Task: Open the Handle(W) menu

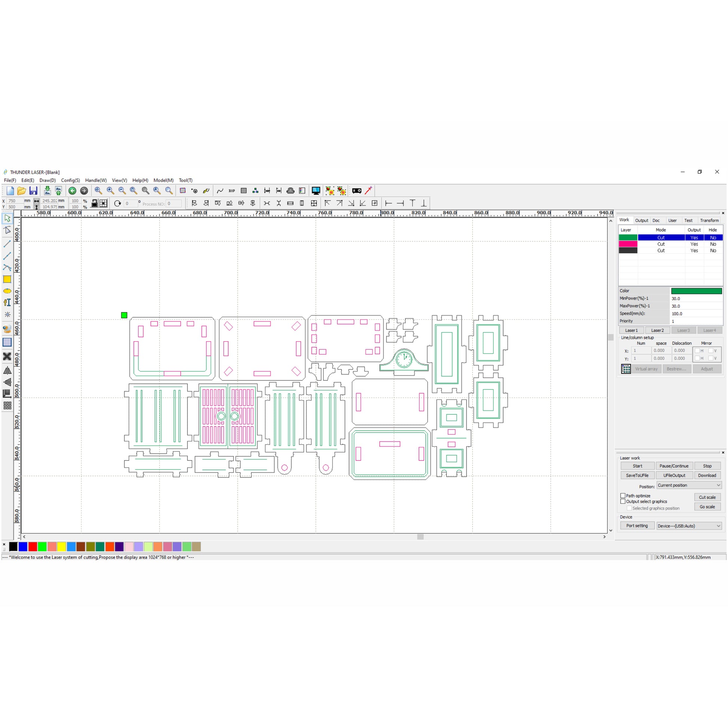Action: point(96,180)
